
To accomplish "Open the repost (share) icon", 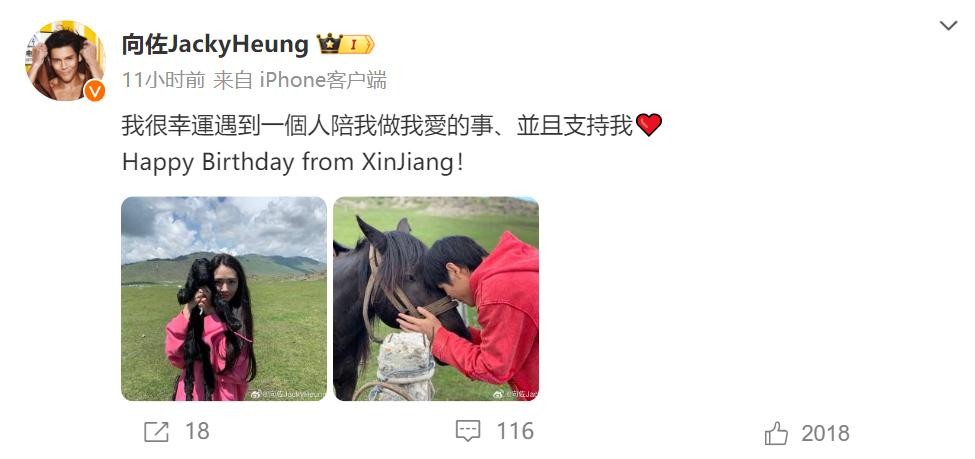I will pos(156,432).
